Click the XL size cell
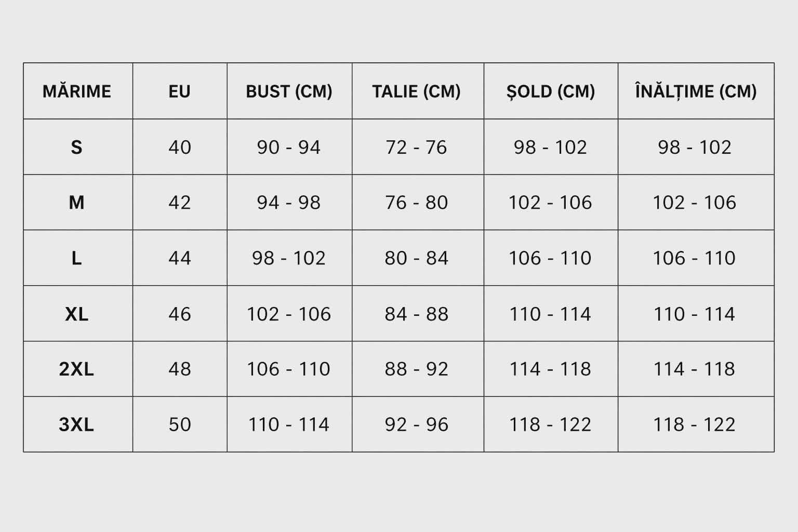The width and height of the screenshot is (798, 532). (x=77, y=314)
